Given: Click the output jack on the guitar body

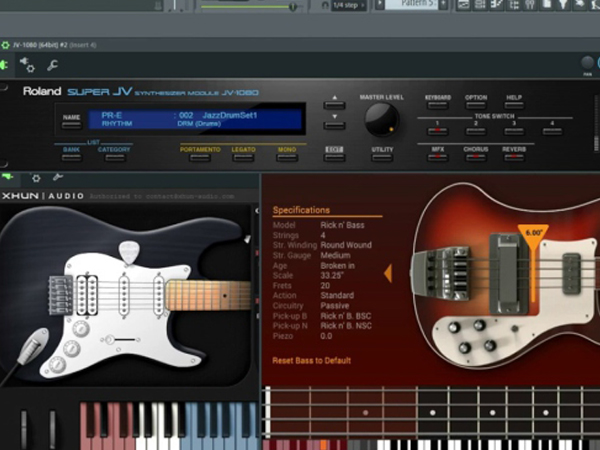Looking at the screenshot, I should tap(33, 347).
